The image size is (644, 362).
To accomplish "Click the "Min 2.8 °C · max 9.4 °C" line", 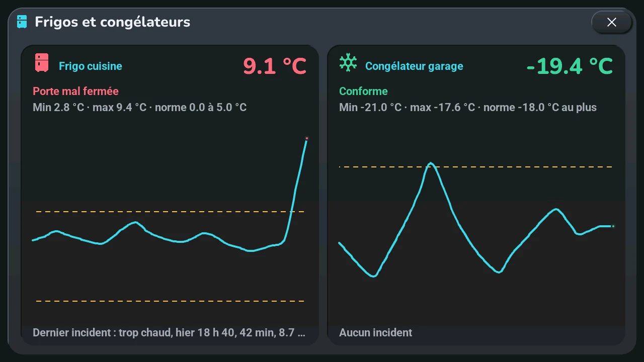I will (x=140, y=107).
